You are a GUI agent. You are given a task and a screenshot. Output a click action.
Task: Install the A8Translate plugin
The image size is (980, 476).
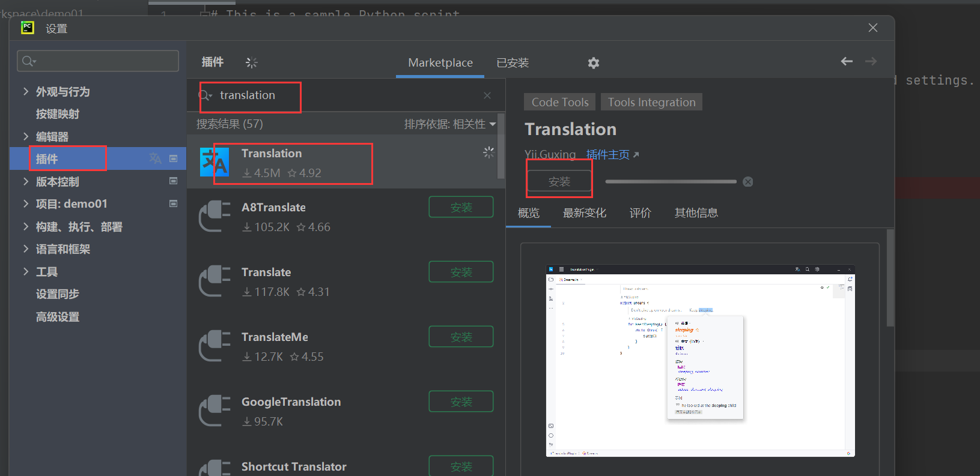click(461, 207)
